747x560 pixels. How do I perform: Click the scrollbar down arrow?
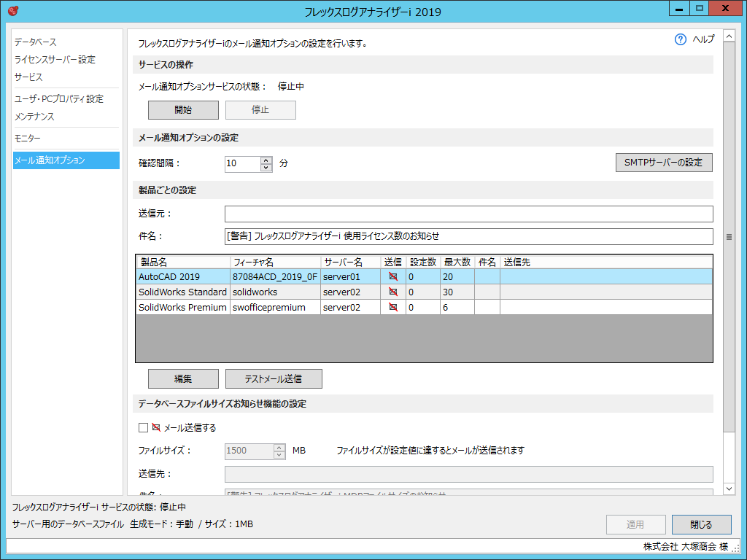point(729,489)
